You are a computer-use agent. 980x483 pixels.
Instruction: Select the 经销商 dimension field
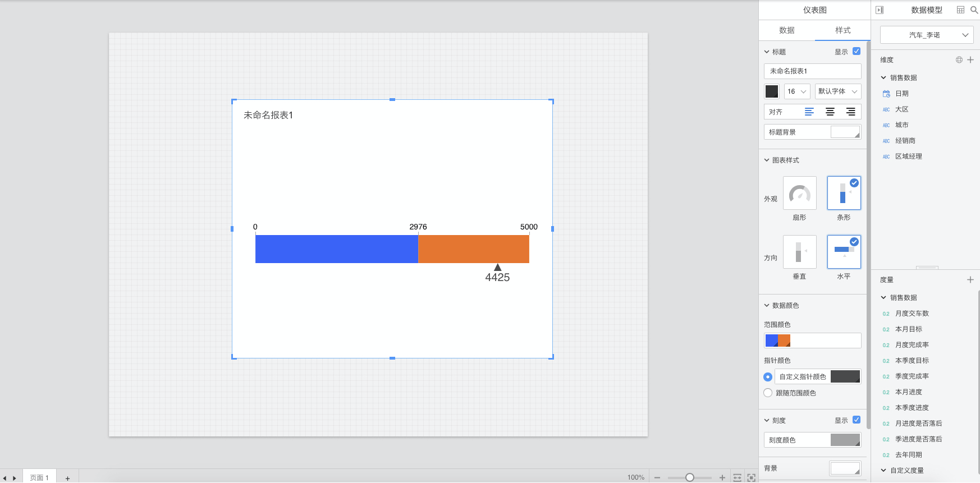click(905, 141)
